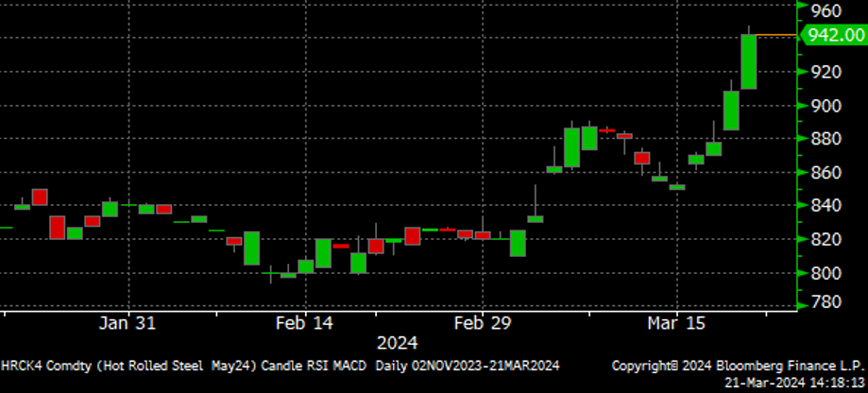This screenshot has height=393, width=868.
Task: Click the 840 price axis label
Action: tap(825, 206)
